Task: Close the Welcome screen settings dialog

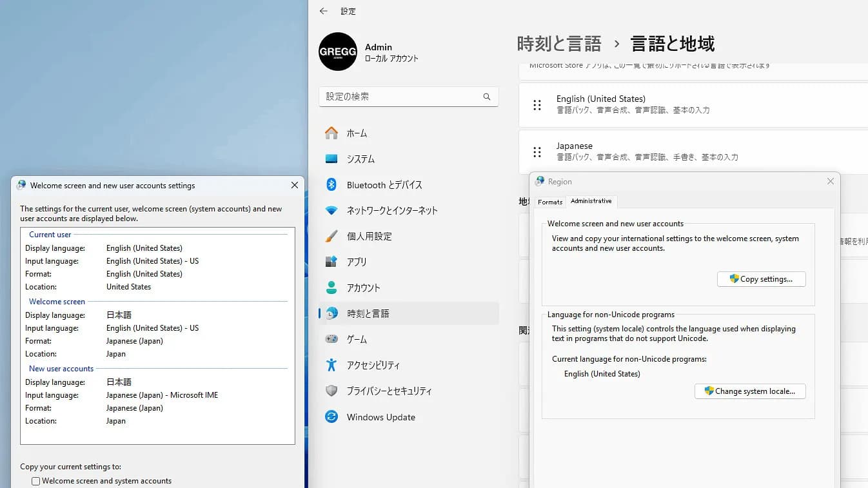Action: click(295, 185)
